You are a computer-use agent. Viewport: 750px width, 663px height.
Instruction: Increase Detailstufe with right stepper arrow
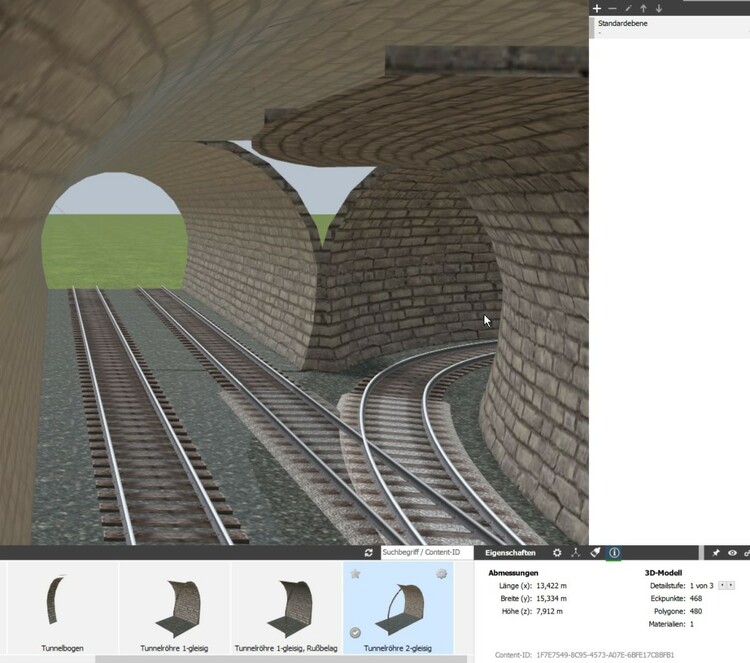click(x=730, y=586)
